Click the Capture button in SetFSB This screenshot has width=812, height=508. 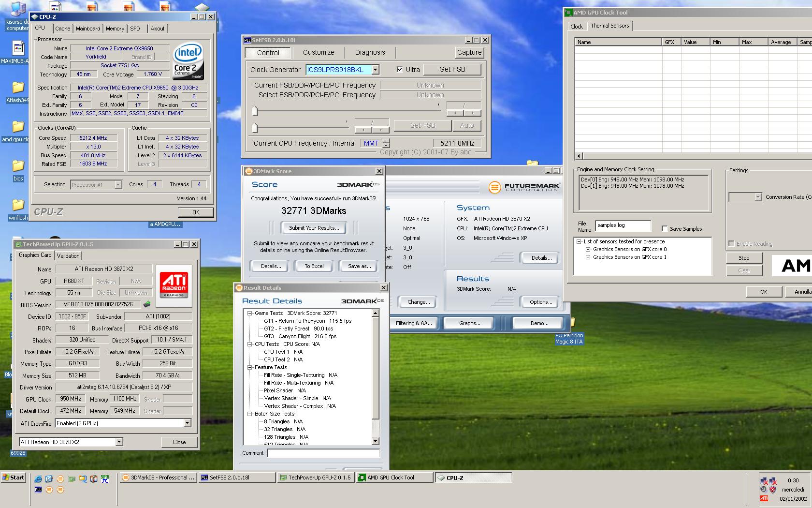tap(469, 52)
